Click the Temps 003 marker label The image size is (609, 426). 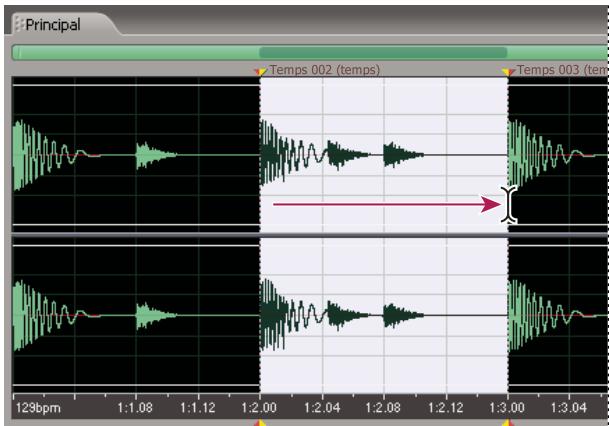pos(562,70)
